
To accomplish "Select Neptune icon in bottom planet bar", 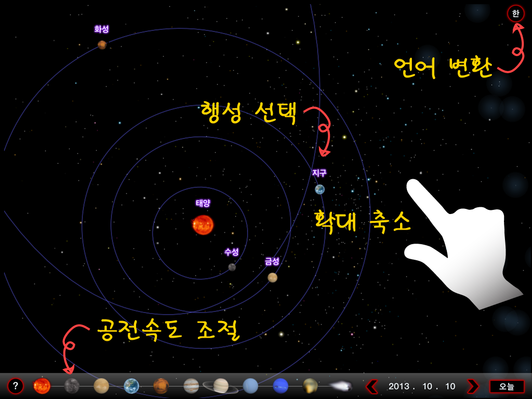I will [280, 386].
